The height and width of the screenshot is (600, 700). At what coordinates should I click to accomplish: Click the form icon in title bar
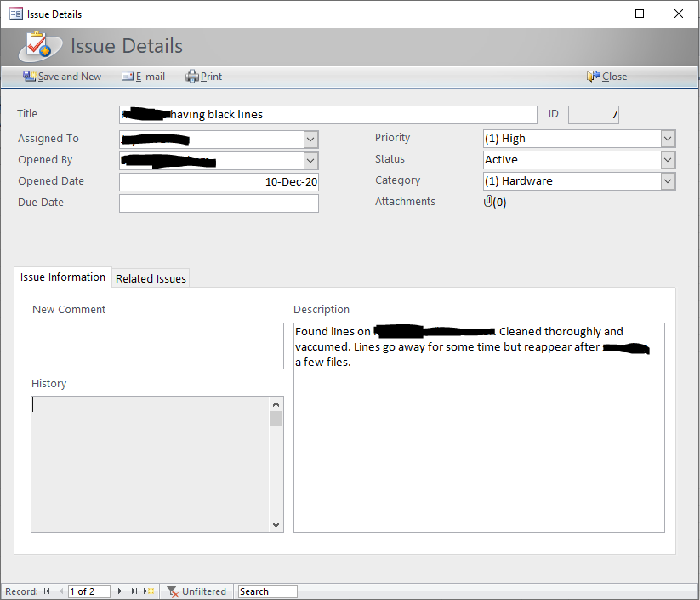(16, 14)
